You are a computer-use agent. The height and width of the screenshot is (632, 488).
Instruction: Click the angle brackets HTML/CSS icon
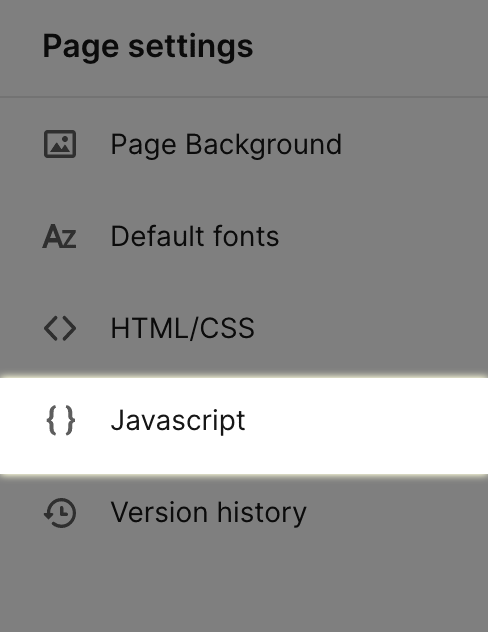point(60,328)
